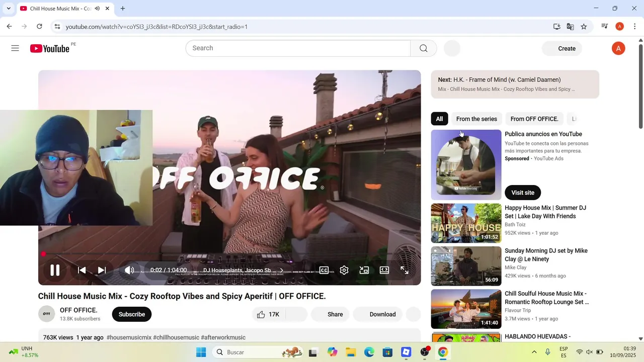Viewport: 644px width, 362px height.
Task: Open HABLANDO HUEVADAS video title
Action: pos(538,336)
